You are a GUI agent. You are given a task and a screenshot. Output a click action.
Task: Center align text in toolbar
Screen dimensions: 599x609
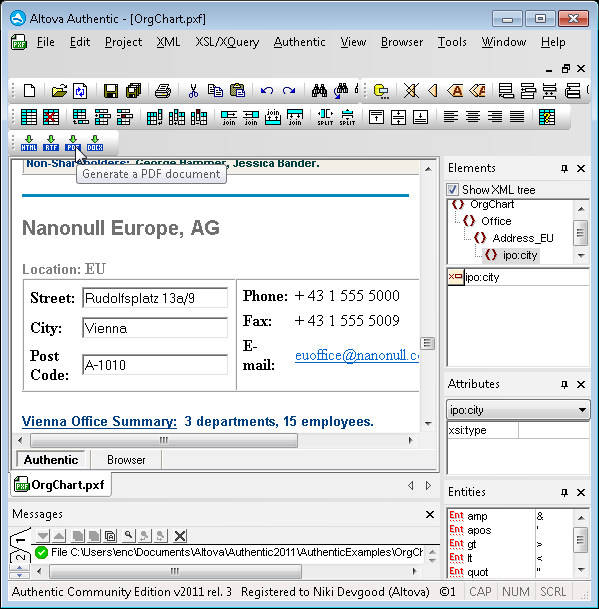click(x=473, y=117)
